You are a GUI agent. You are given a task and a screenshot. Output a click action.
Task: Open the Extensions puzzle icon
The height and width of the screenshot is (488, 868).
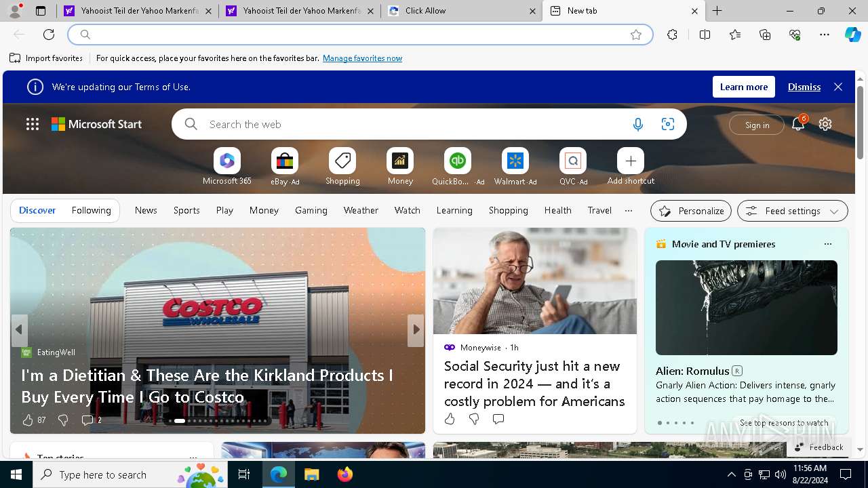coord(672,35)
